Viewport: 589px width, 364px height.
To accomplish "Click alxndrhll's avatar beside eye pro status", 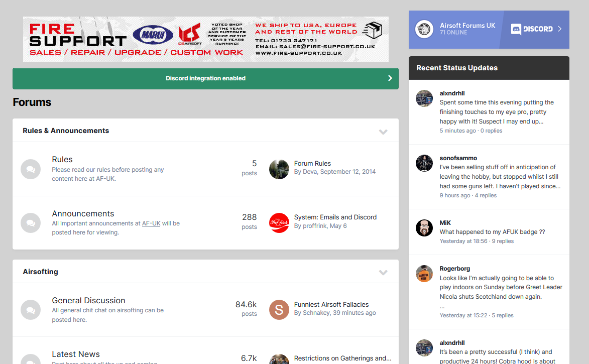I will (x=424, y=98).
